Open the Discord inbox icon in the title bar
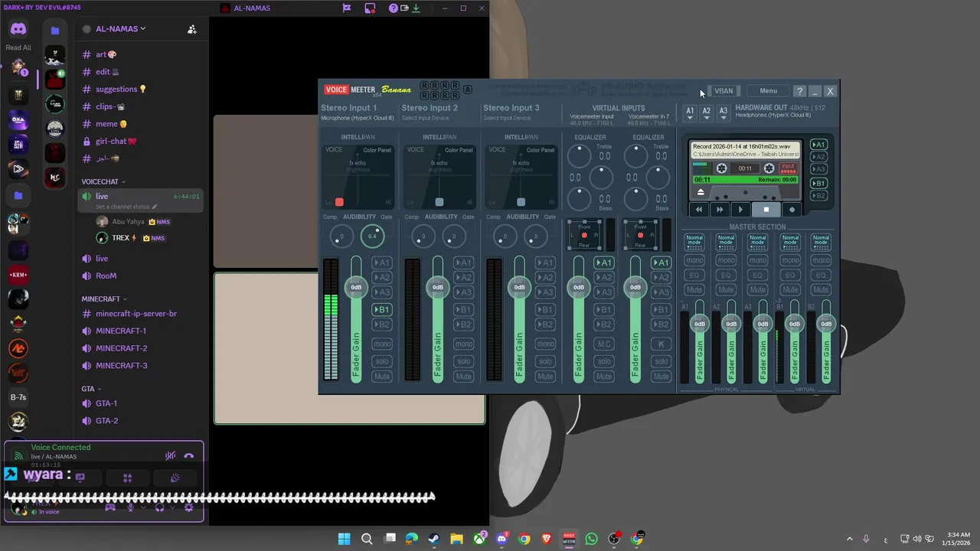This screenshot has width=980, height=551. pyautogui.click(x=370, y=8)
